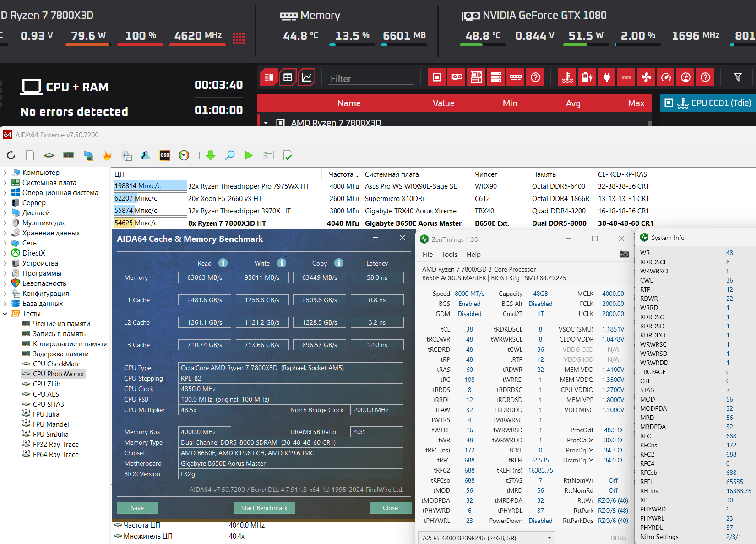Toggle OCCT graph view mode
This screenshot has height=544, width=756.
(306, 77)
